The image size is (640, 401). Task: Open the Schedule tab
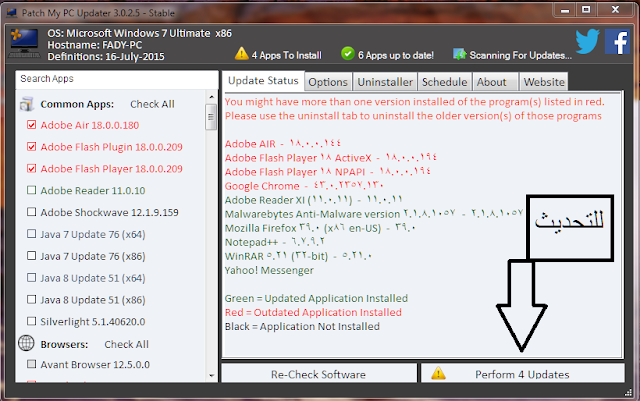pos(444,82)
